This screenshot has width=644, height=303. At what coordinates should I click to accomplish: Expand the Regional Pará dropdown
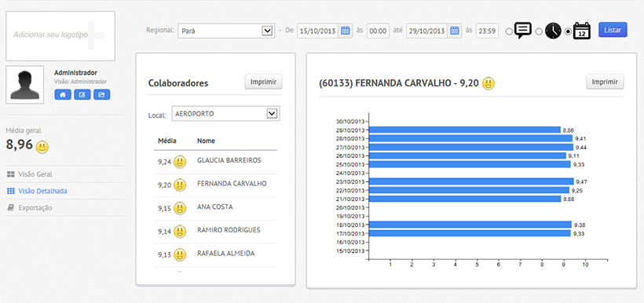226,31
